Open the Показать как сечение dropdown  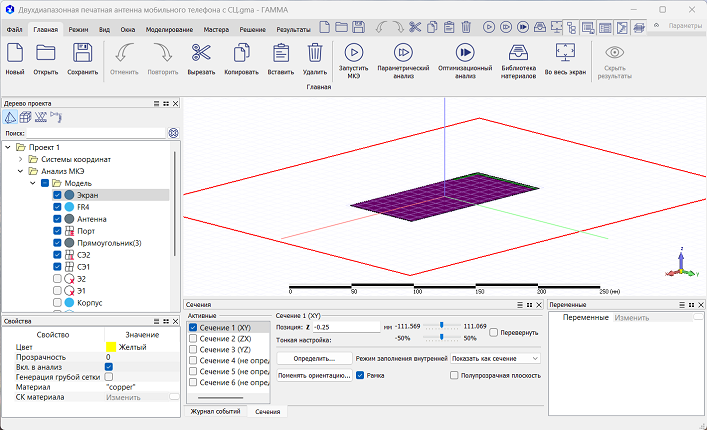point(494,357)
